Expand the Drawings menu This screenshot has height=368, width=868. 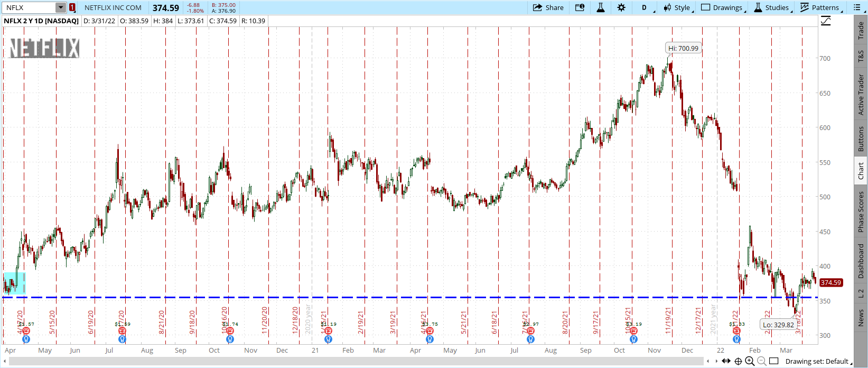coord(722,7)
